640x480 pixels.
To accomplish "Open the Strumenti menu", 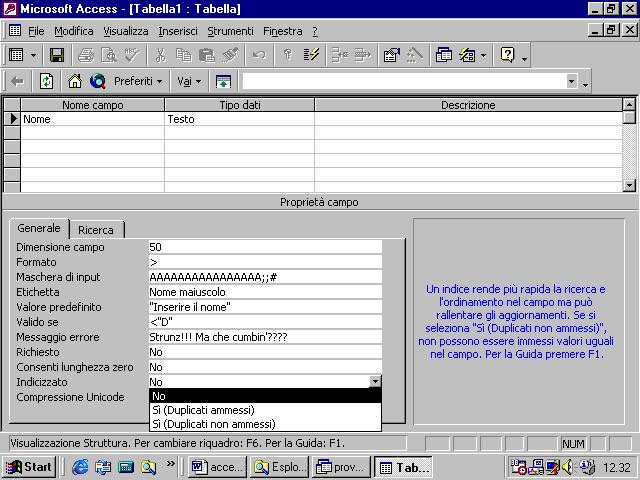I will pyautogui.click(x=230, y=31).
